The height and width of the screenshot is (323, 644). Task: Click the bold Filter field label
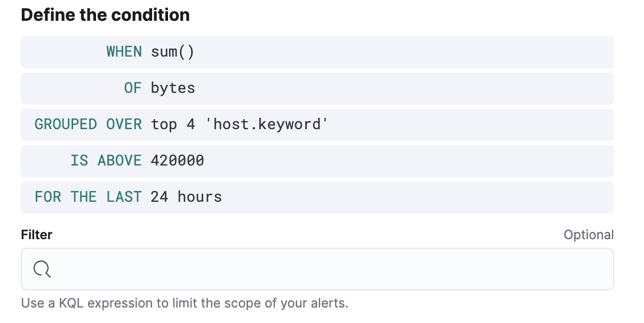click(37, 235)
